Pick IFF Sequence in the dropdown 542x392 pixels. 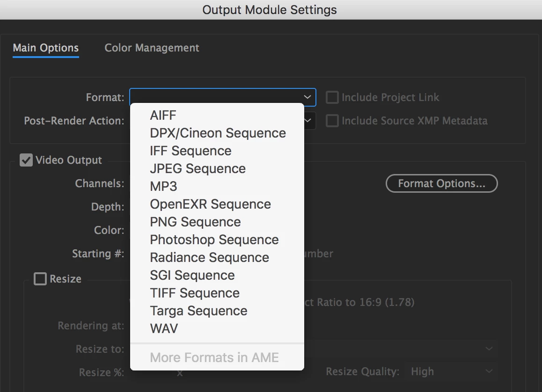(190, 151)
